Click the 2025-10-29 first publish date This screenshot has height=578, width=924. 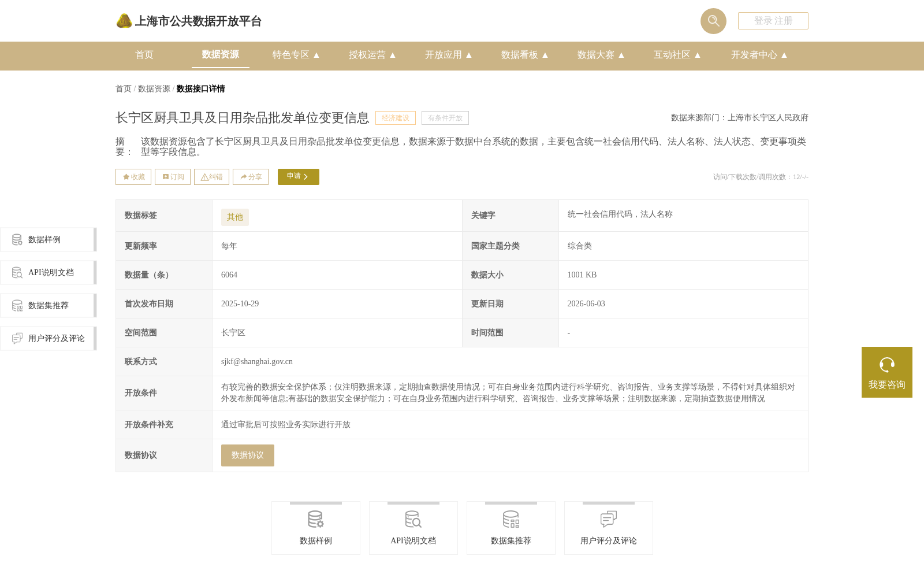[240, 304]
